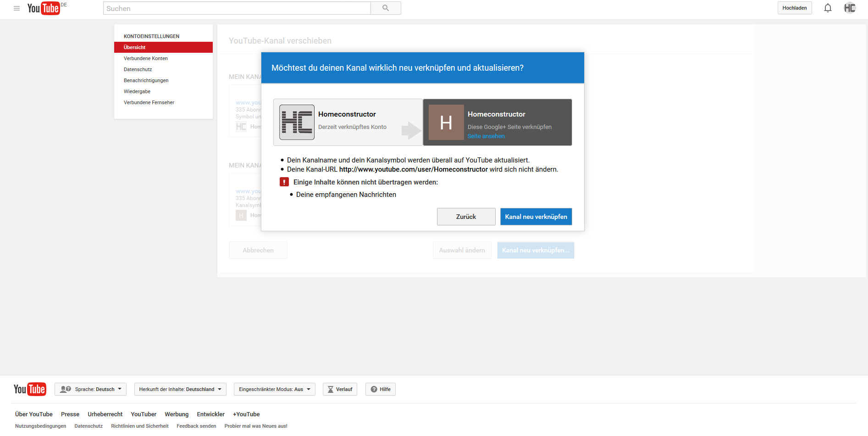The image size is (868, 436).
Task: Open the notifications bell
Action: [x=828, y=8]
